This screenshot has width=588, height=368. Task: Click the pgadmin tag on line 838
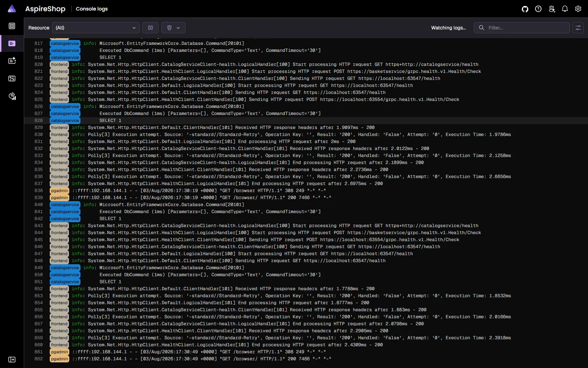59,191
